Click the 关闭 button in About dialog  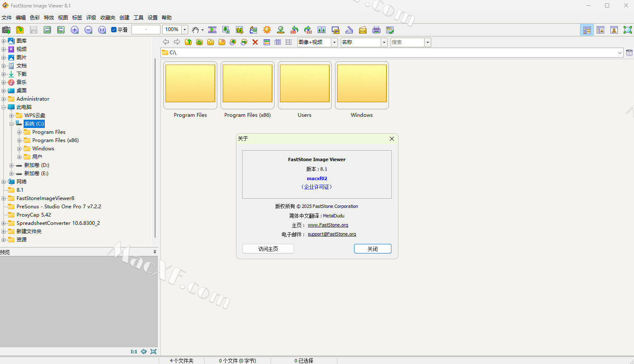tap(372, 249)
